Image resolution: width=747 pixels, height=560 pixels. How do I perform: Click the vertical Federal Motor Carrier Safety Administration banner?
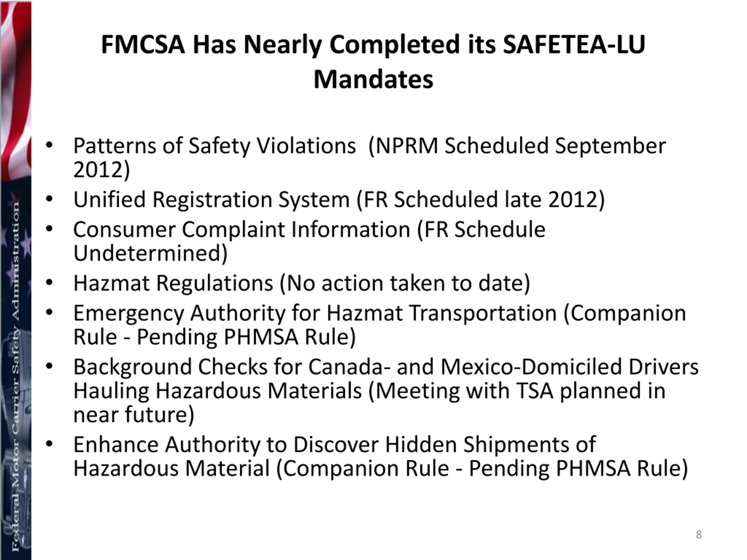click(x=16, y=376)
